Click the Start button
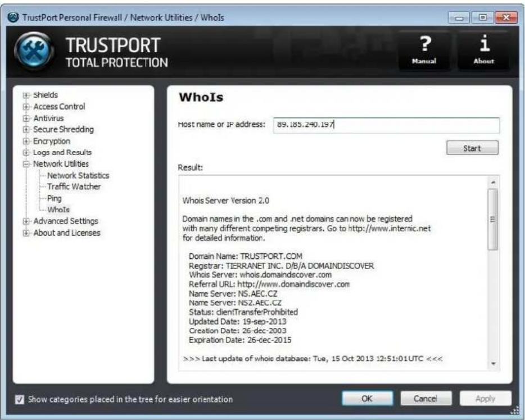The image size is (525, 420). coord(472,148)
